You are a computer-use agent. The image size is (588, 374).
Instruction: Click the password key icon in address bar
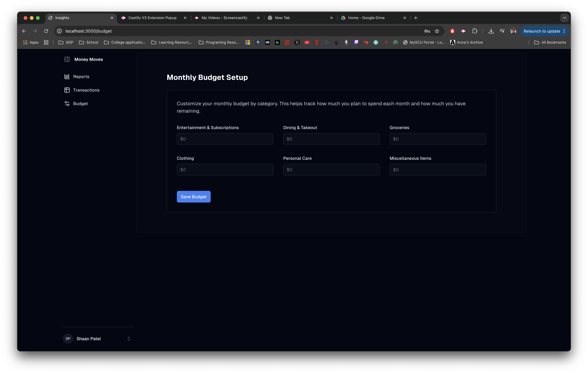(427, 31)
